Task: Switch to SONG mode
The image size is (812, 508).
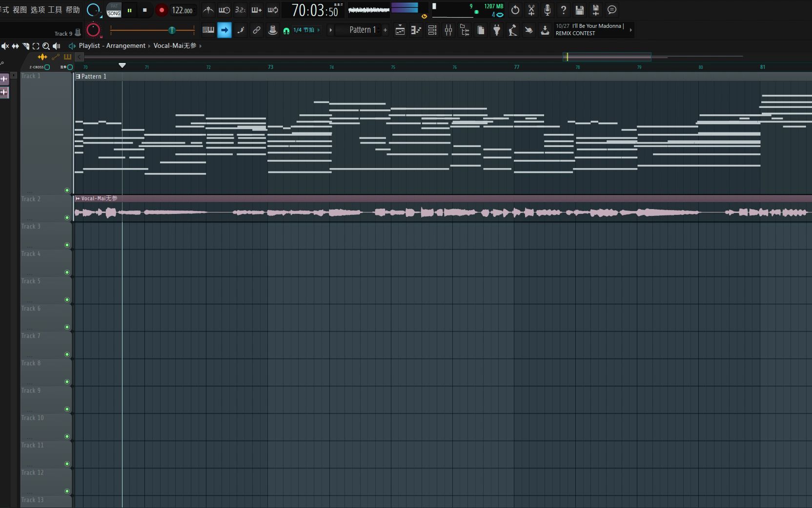Action: coord(114,14)
